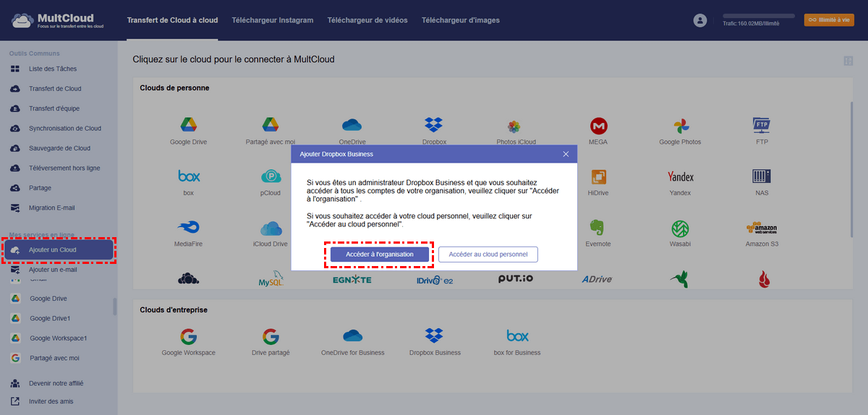Viewport: 868px width, 415px height.
Task: Click the Accéder à l'organisation button
Action: (x=380, y=254)
